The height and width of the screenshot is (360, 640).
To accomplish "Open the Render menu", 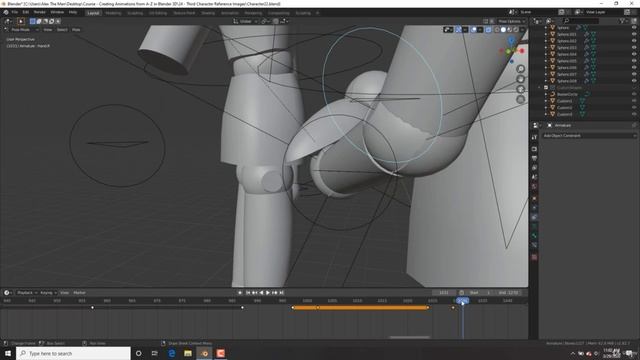I will point(40,12).
